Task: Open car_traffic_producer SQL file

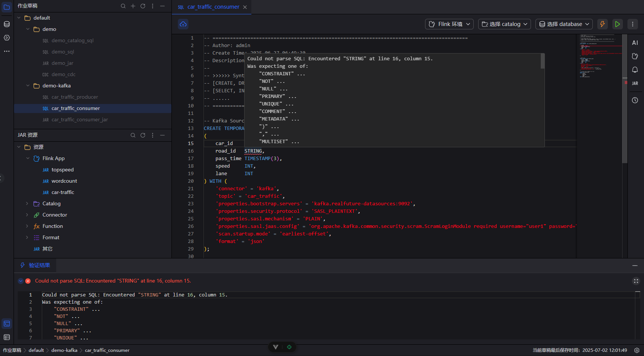Action: [x=75, y=97]
